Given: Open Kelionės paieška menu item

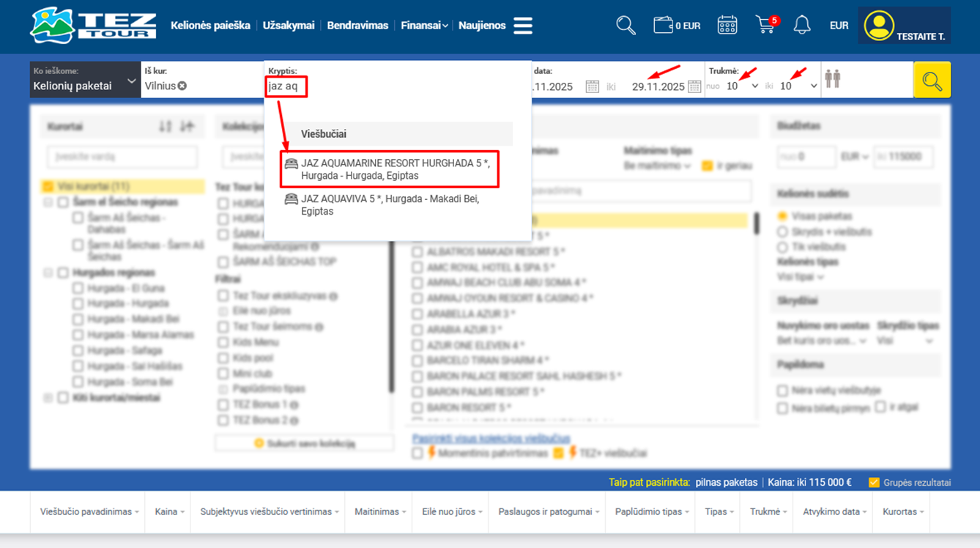Looking at the screenshot, I should 210,26.
